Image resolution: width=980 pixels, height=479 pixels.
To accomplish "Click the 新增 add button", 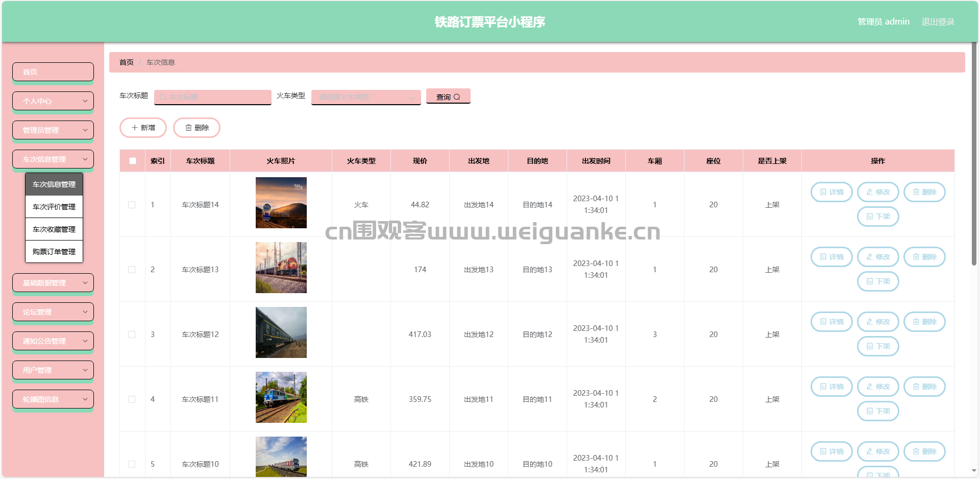I will coord(143,128).
